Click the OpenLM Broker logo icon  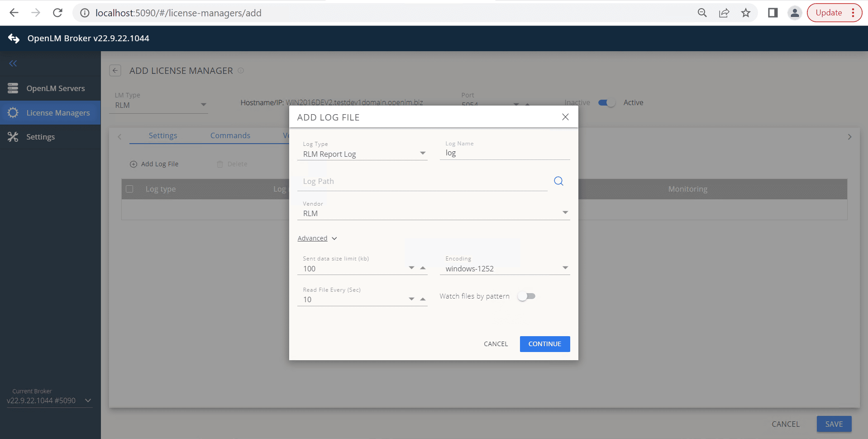(14, 38)
